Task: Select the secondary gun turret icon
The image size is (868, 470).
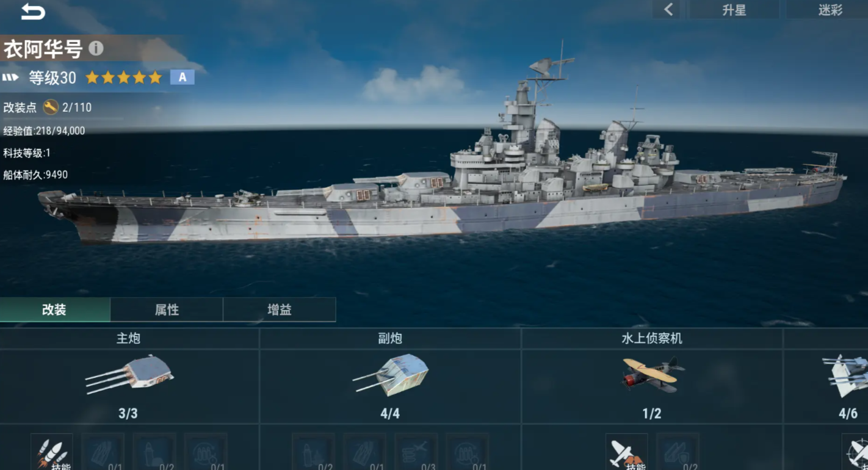Action: click(391, 373)
